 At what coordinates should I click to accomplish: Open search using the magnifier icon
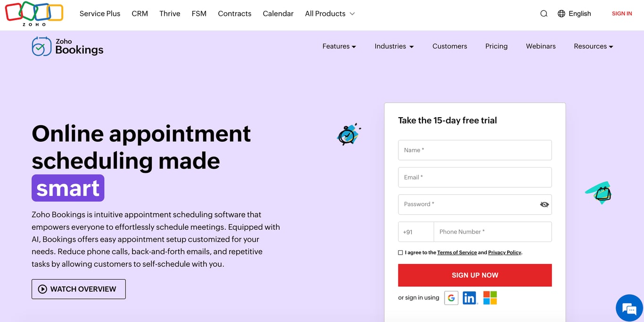tap(544, 13)
